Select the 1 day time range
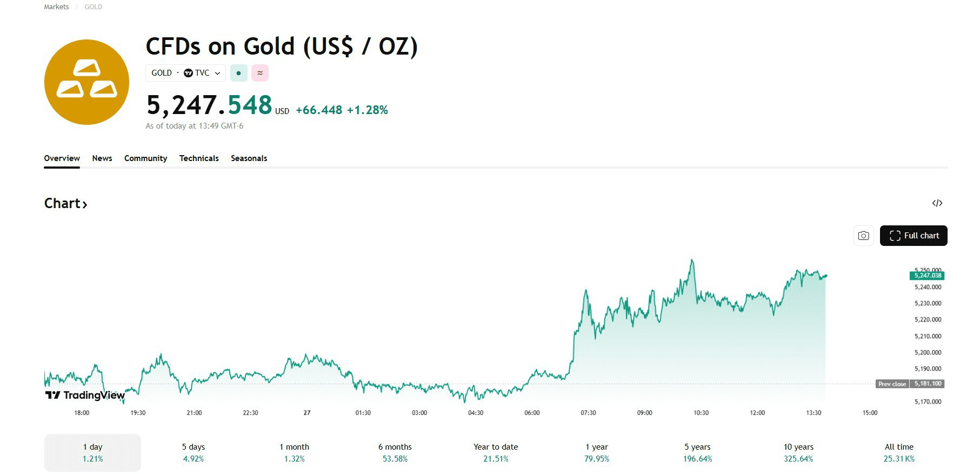Viewport: 980px width, 474px height. tap(92, 452)
